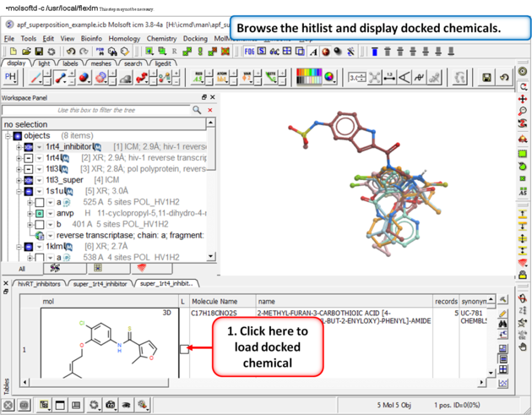Toggle display box for chain a 525 A
532x415 pixels.
click(x=39, y=203)
